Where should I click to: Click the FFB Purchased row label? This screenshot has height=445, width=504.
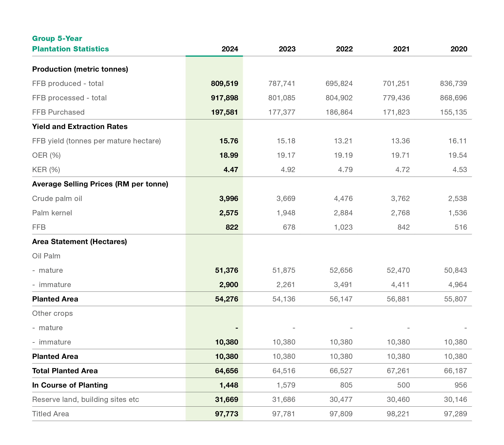58,112
